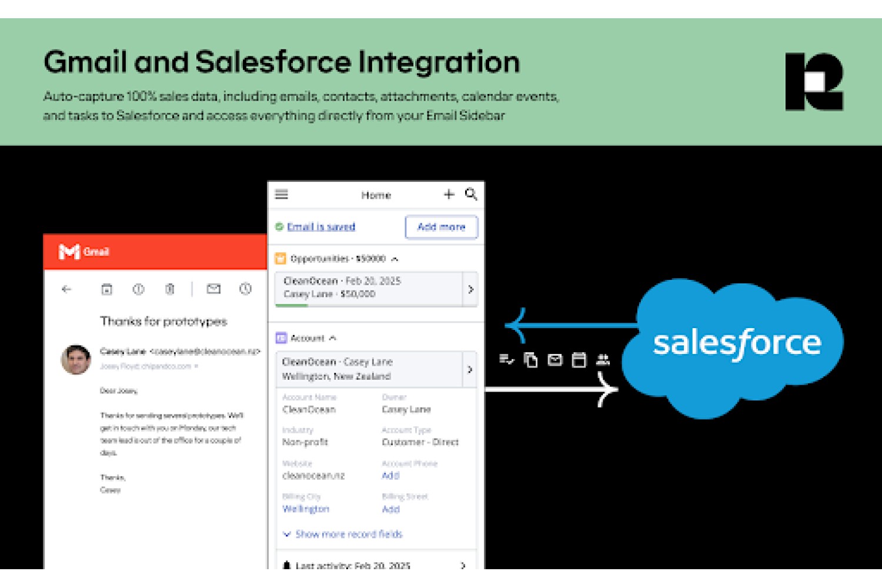The width and height of the screenshot is (882, 588).
Task: Click the Wellington billing city link
Action: (306, 509)
